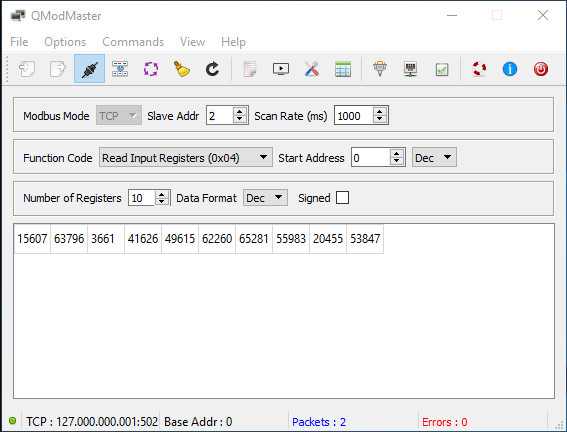Open the serial RTU port settings icon
The height and width of the screenshot is (432, 567).
pos(380,69)
